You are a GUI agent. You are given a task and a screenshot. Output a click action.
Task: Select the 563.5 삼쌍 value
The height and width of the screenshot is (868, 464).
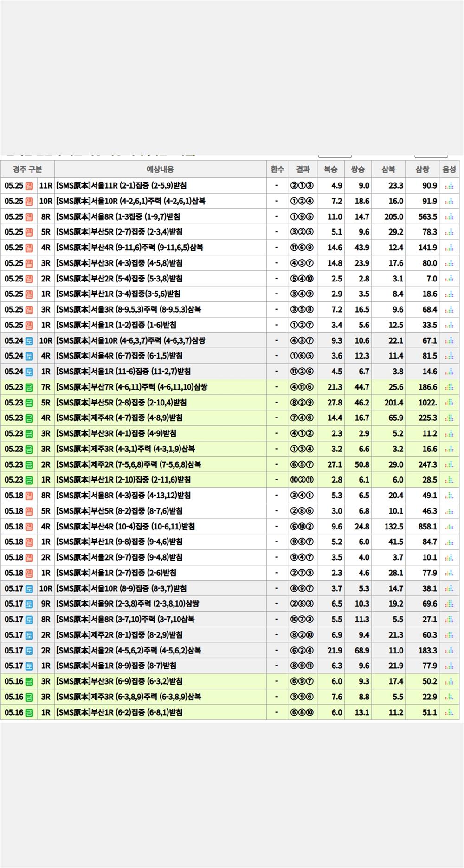pos(427,217)
